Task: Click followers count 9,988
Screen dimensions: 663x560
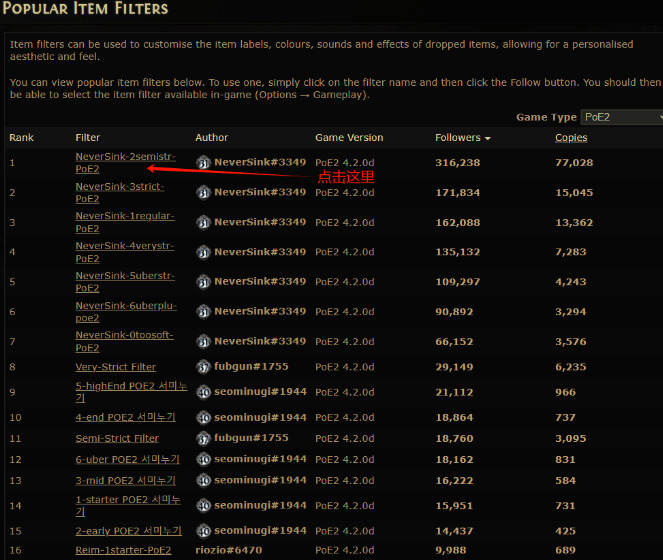Action: coord(451,550)
